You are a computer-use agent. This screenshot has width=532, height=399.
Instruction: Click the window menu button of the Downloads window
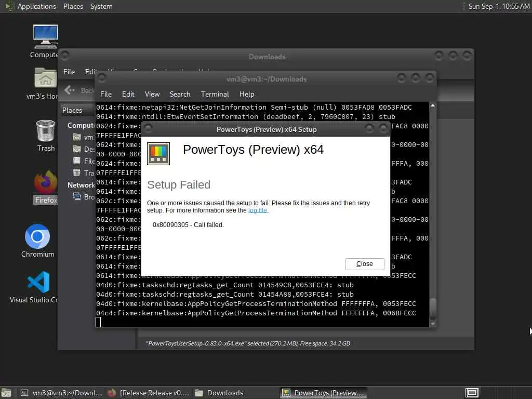tap(65, 55)
